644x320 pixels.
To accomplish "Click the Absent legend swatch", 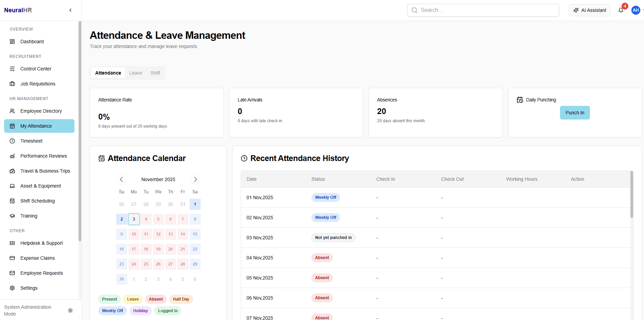I will 156,299.
